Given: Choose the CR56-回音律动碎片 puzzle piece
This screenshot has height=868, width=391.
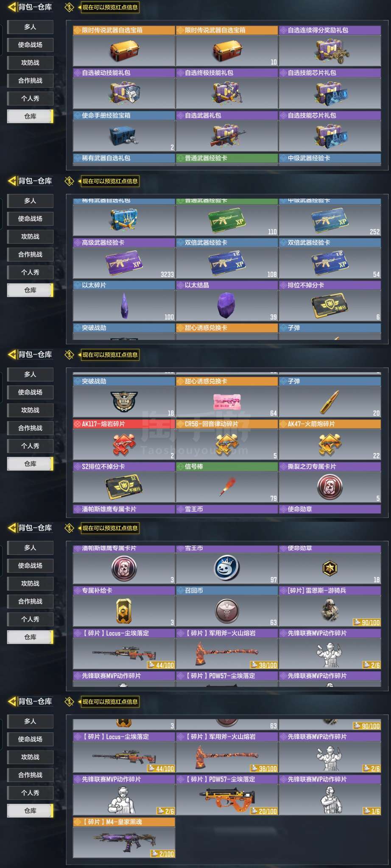Looking at the screenshot, I should 227,444.
